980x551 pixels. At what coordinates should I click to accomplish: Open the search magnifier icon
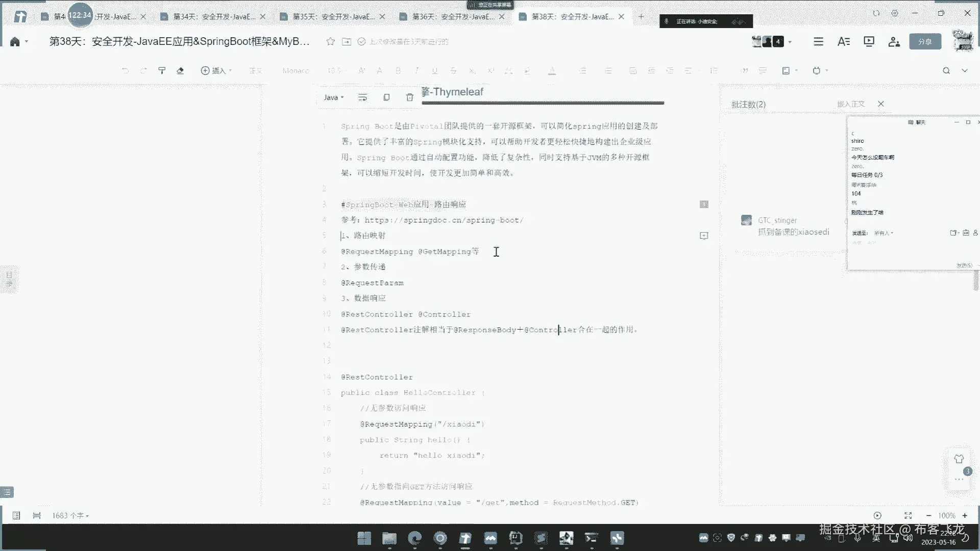[946, 71]
